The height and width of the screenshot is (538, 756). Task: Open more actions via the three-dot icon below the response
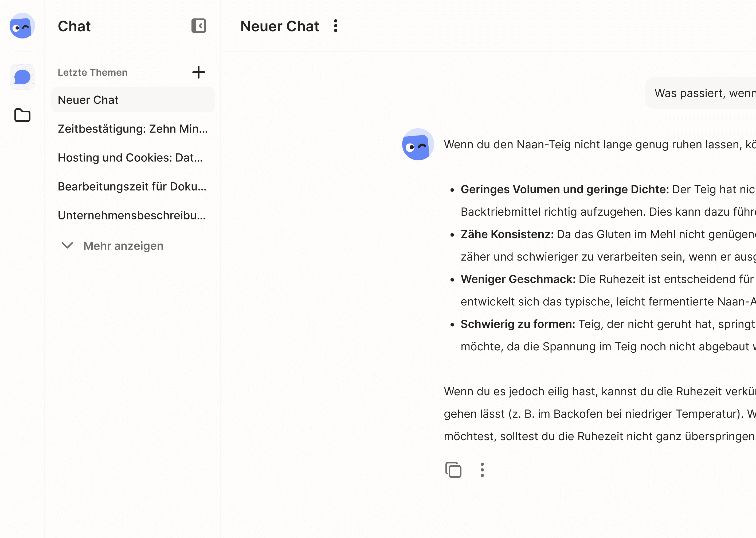[482, 470]
